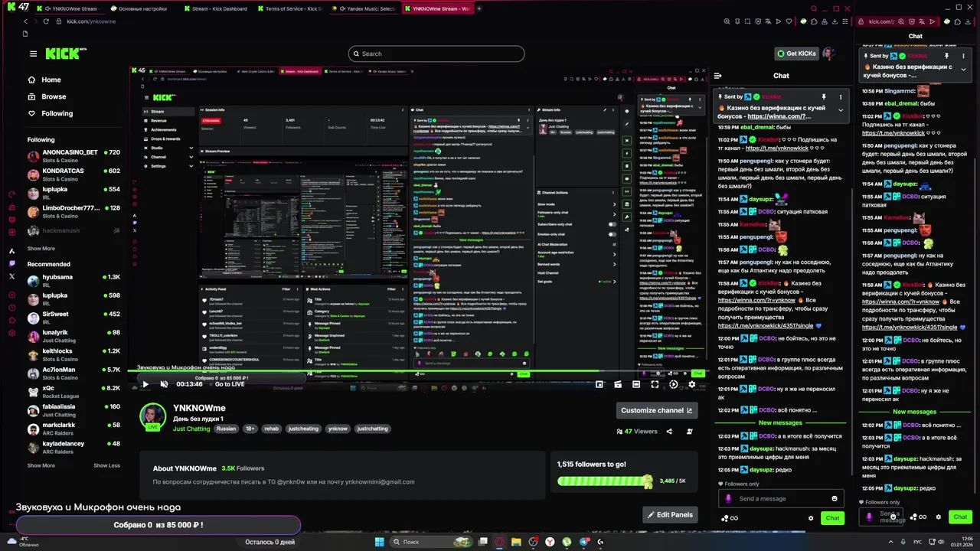The image size is (980, 551).
Task: Click green Chat button in popout window
Action: point(960,517)
